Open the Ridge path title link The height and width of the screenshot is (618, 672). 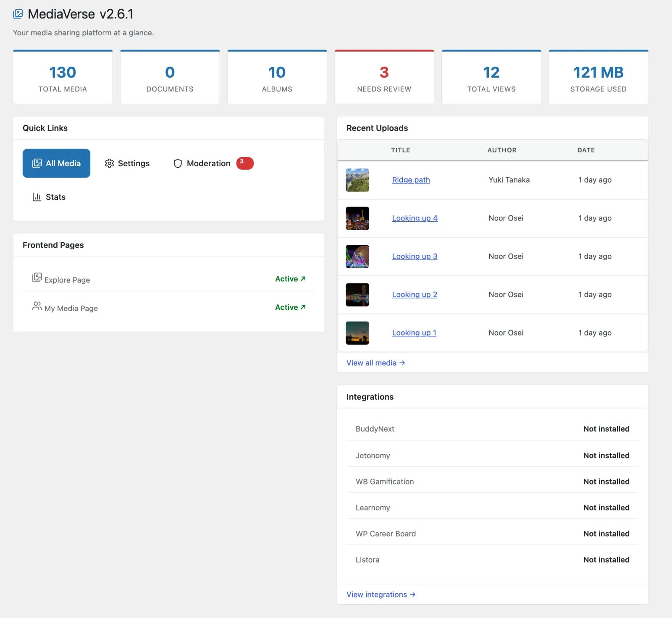(411, 180)
